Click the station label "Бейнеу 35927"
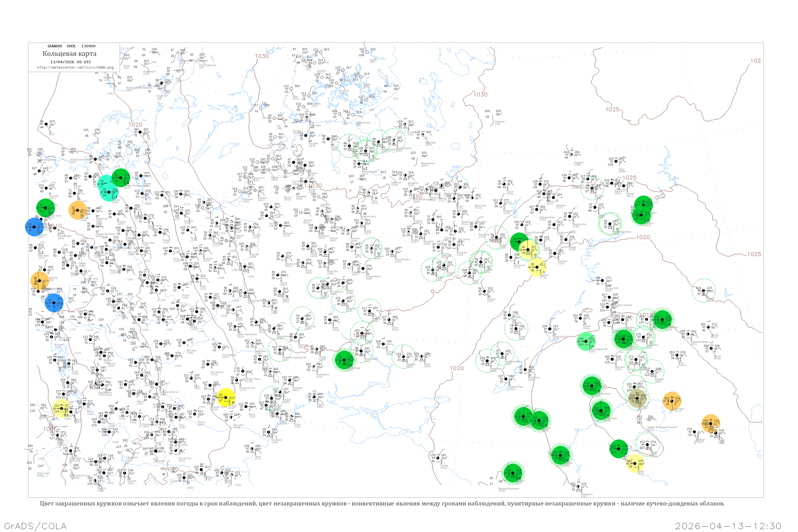The height and width of the screenshot is (532, 798). pos(701,441)
